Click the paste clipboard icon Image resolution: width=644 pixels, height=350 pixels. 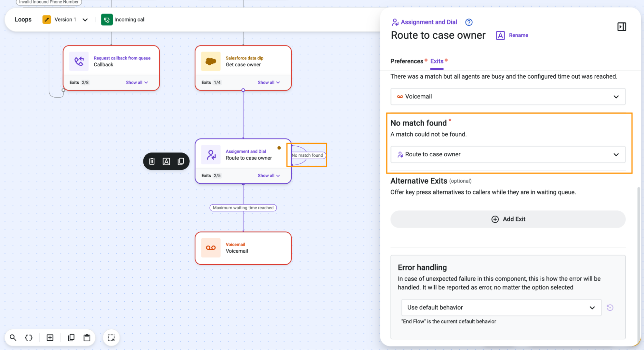[x=87, y=337]
